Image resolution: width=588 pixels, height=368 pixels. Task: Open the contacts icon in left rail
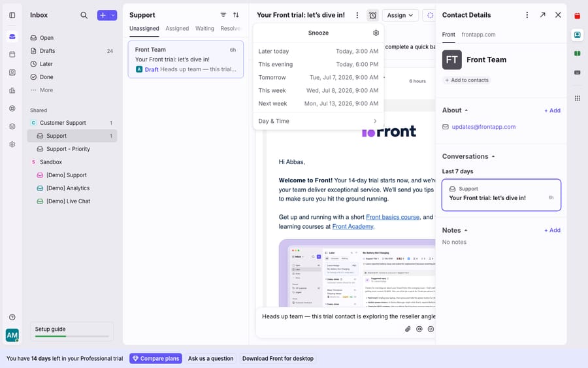[12, 73]
